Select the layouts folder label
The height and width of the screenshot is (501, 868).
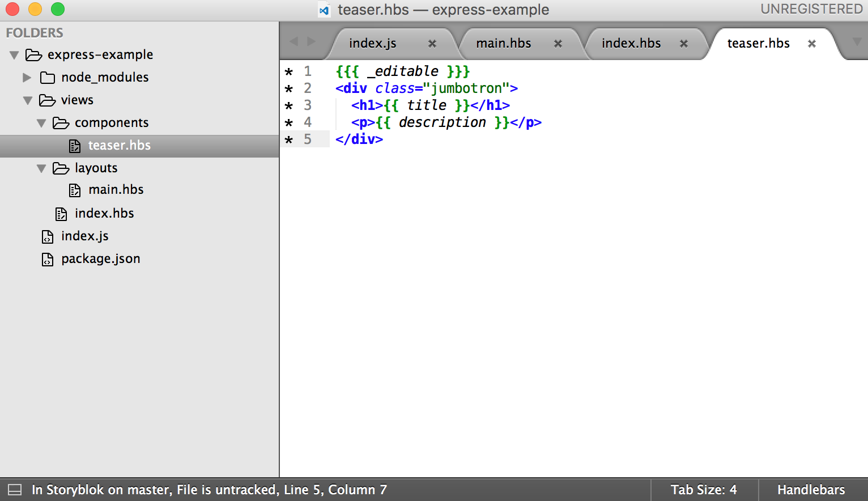click(96, 168)
